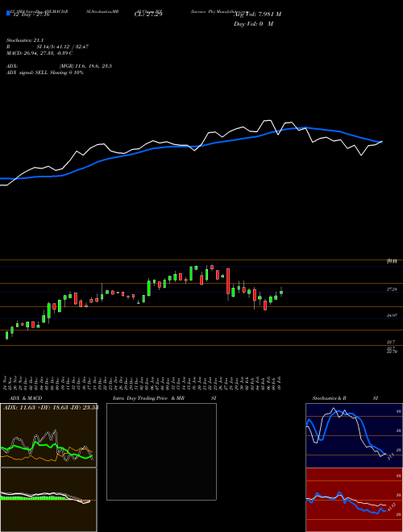The image size is (403, 532).
Task: Click the ADX chart with the green line
Action: (48, 435)
